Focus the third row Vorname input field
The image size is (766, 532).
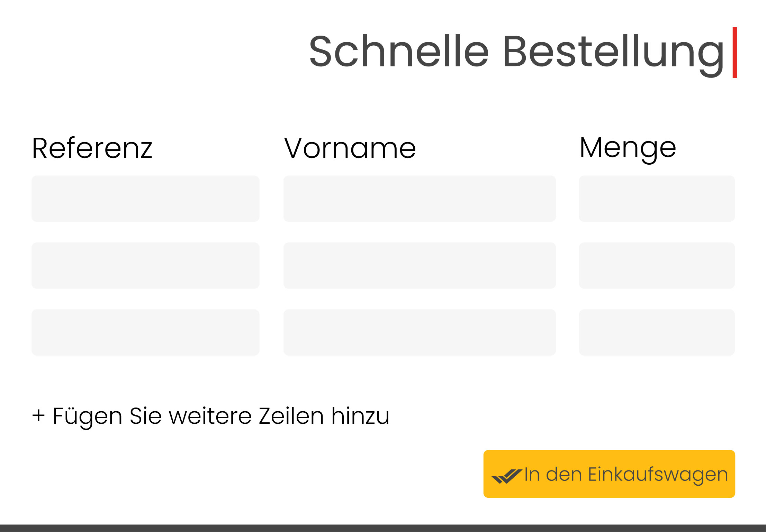[x=420, y=332]
